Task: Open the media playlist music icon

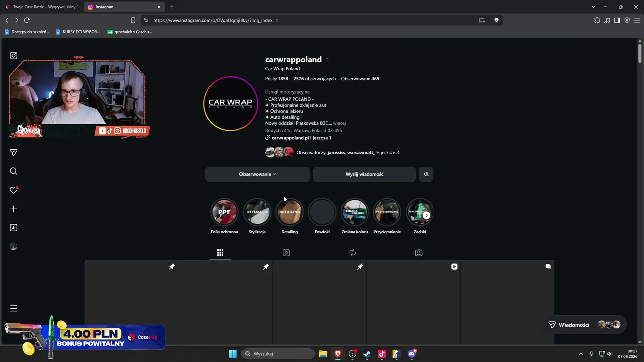Action: pyautogui.click(x=607, y=20)
